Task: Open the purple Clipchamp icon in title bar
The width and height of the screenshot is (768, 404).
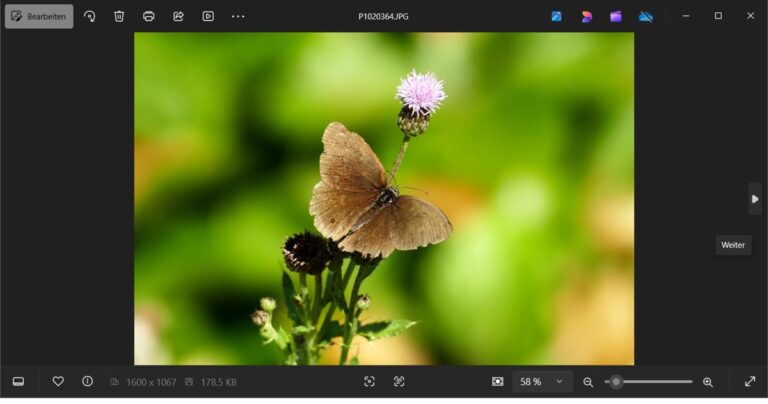Action: pos(616,17)
